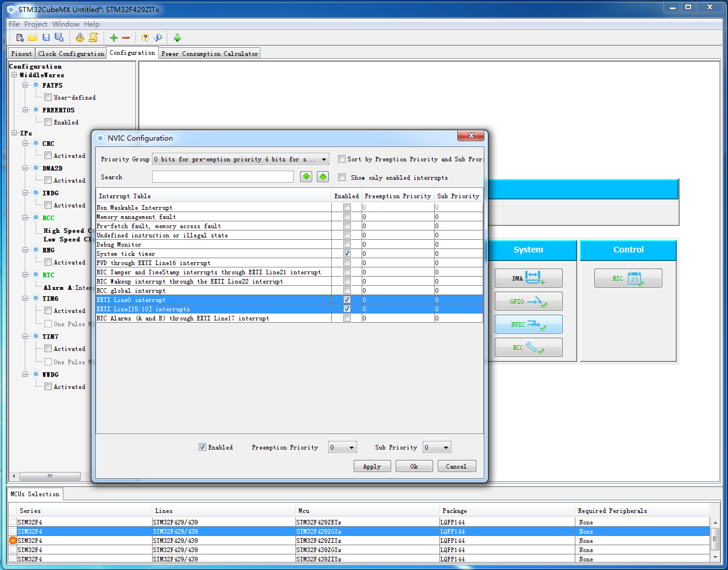The width and height of the screenshot is (728, 570).
Task: Collapse the TIM6 tree node
Action: 25,299
